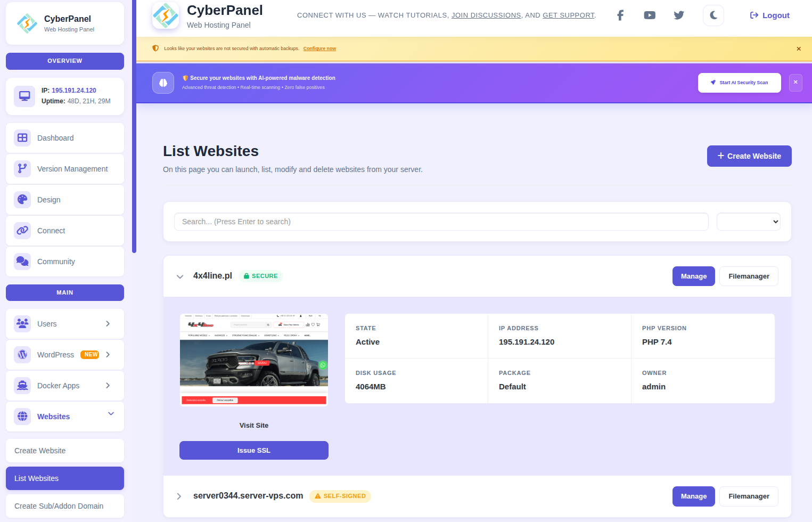Click the Visit Site link

point(254,426)
